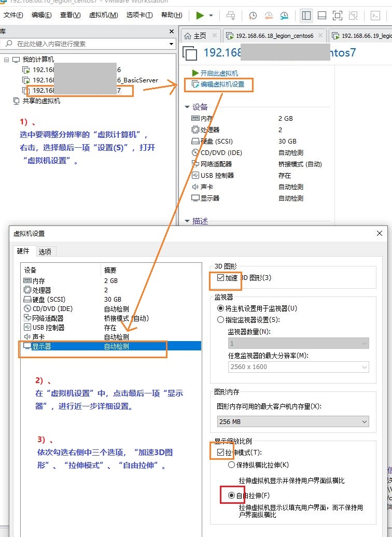
Task: Select the _BasicServer VM in library tree
Action: click(x=90, y=80)
